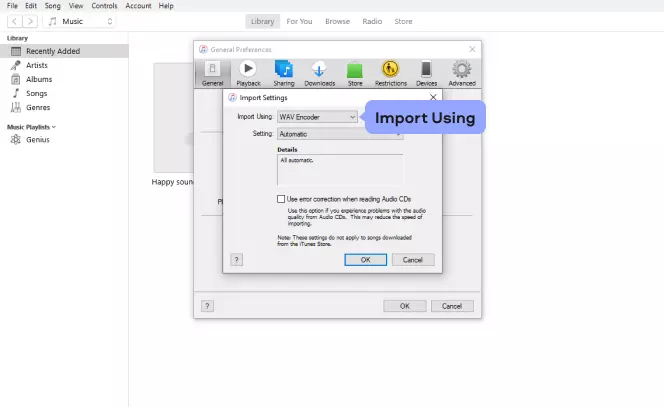
Task: Close the Import Settings dialog
Action: point(433,97)
